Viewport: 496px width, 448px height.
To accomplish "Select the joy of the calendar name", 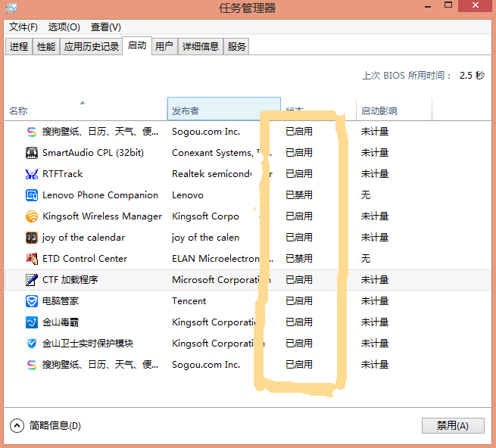I will (83, 238).
